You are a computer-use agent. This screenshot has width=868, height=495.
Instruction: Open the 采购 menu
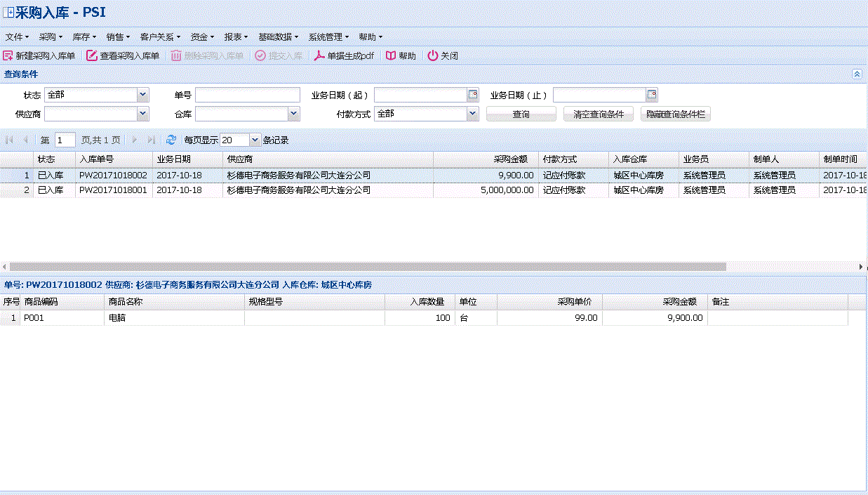coord(51,37)
